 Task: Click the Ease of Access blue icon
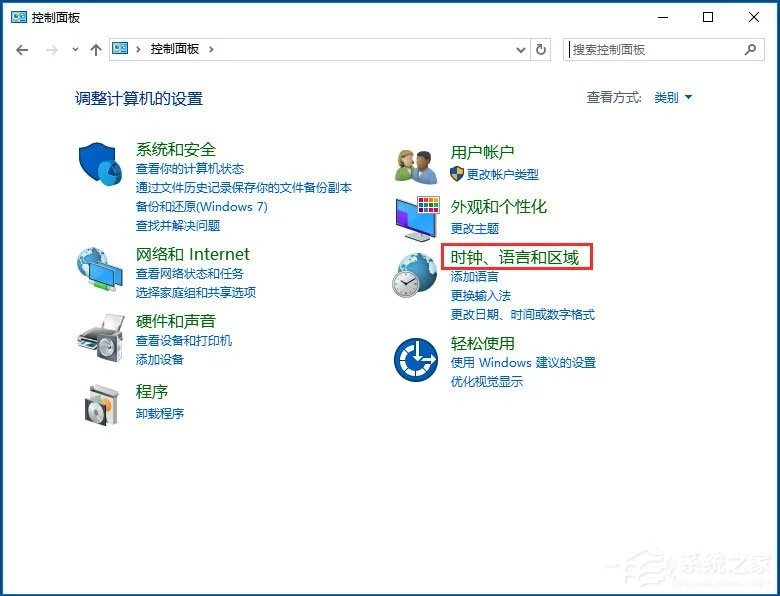(416, 359)
